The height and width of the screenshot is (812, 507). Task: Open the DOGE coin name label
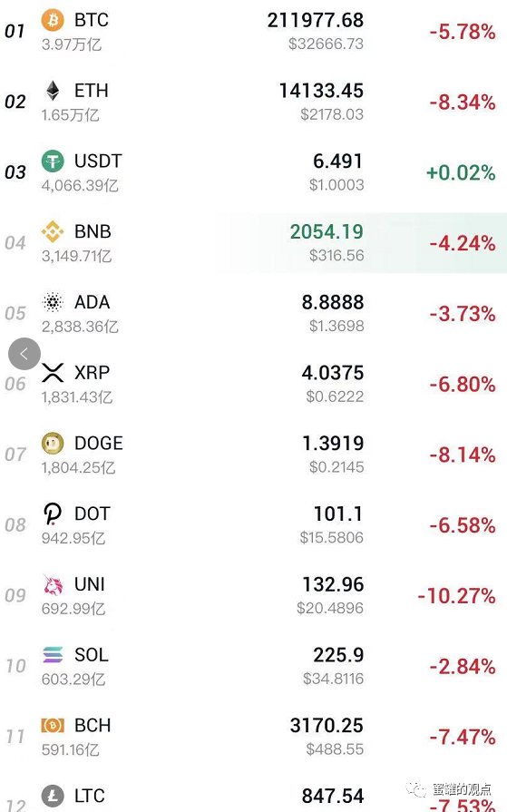tap(99, 444)
